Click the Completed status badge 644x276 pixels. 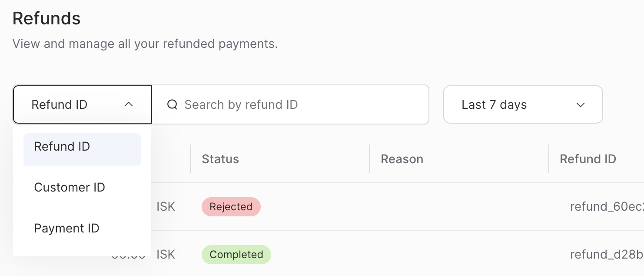click(x=236, y=255)
